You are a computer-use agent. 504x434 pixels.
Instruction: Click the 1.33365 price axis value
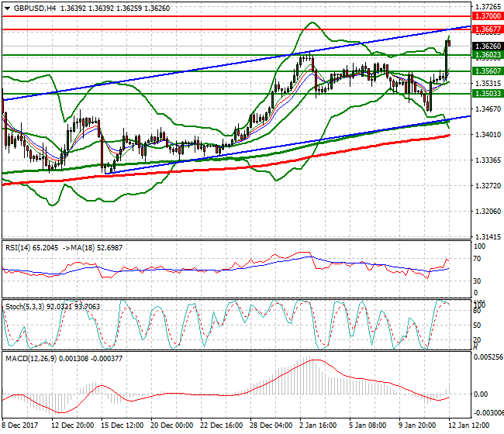[x=488, y=160]
